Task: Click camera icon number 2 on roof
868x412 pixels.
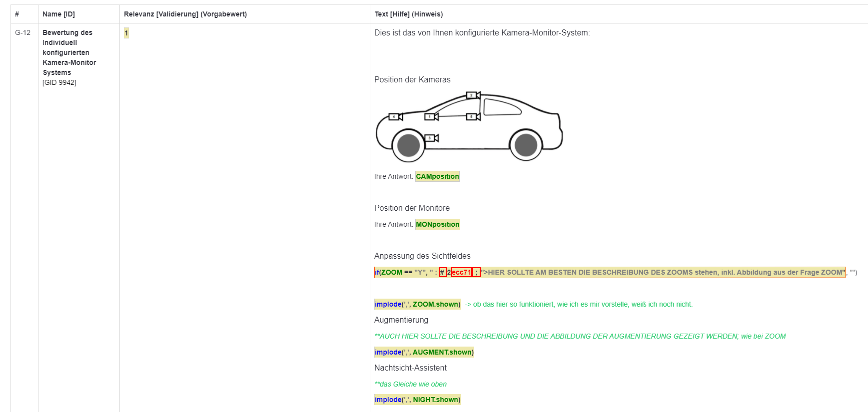Action: click(x=473, y=95)
